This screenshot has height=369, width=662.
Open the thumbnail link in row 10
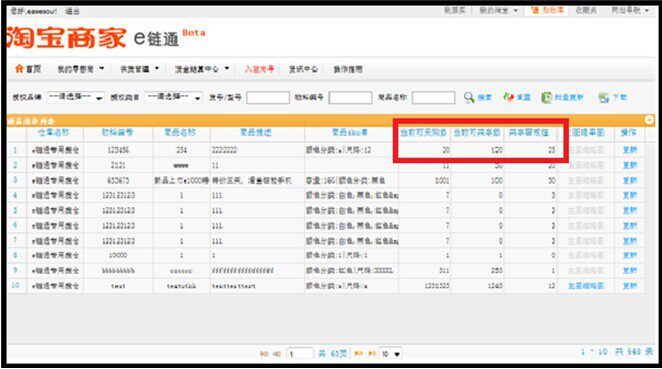pos(586,286)
